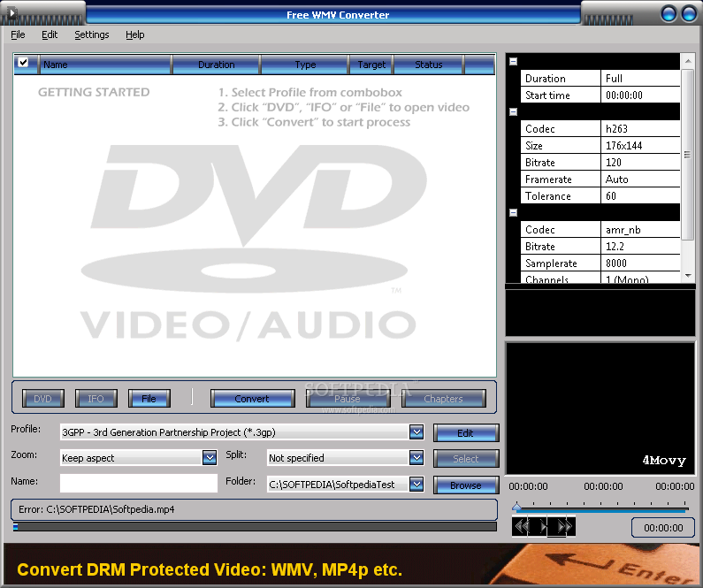This screenshot has width=703, height=588.
Task: Click the audio Codec value amr_nb
Action: tap(640, 230)
